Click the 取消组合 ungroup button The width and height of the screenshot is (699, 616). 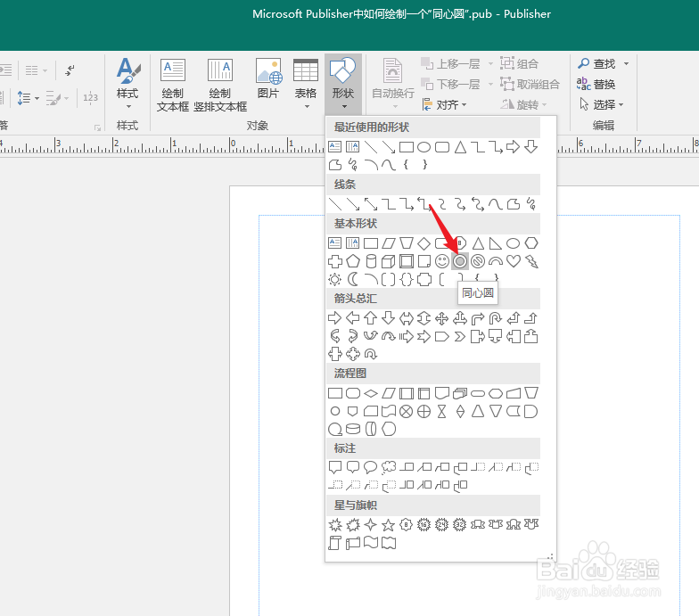click(x=530, y=84)
